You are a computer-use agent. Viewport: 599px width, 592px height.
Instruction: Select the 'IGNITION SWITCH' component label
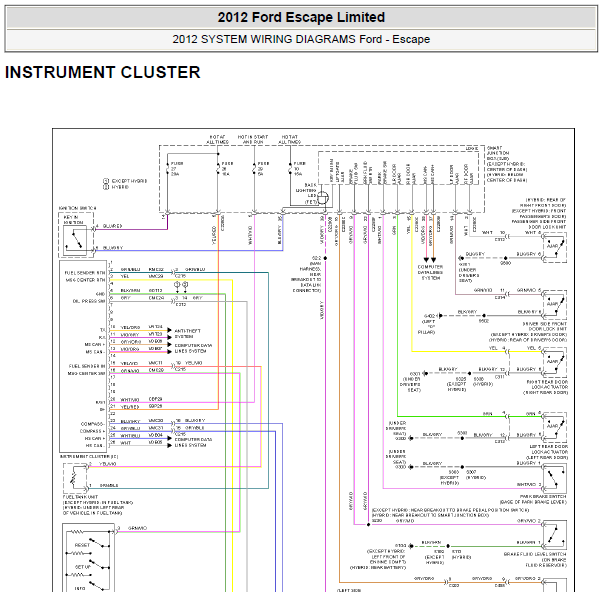(78, 208)
